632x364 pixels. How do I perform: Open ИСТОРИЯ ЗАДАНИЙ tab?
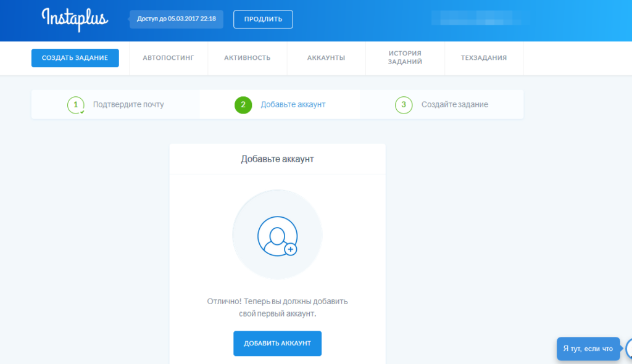coord(405,58)
